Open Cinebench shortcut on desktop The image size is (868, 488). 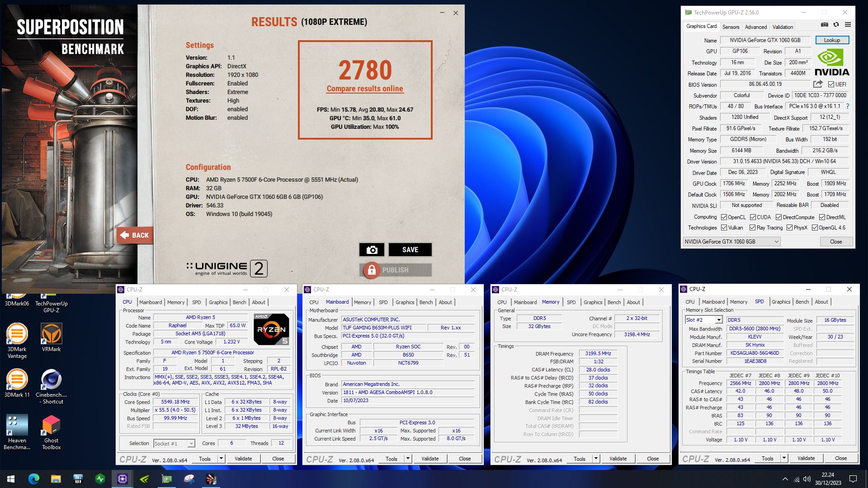pyautogui.click(x=51, y=386)
